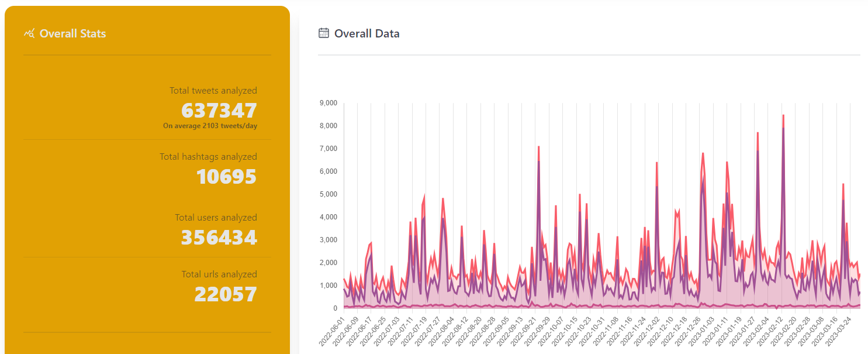Image resolution: width=868 pixels, height=354 pixels.
Task: Click the Overall Data calendar icon
Action: [x=323, y=33]
